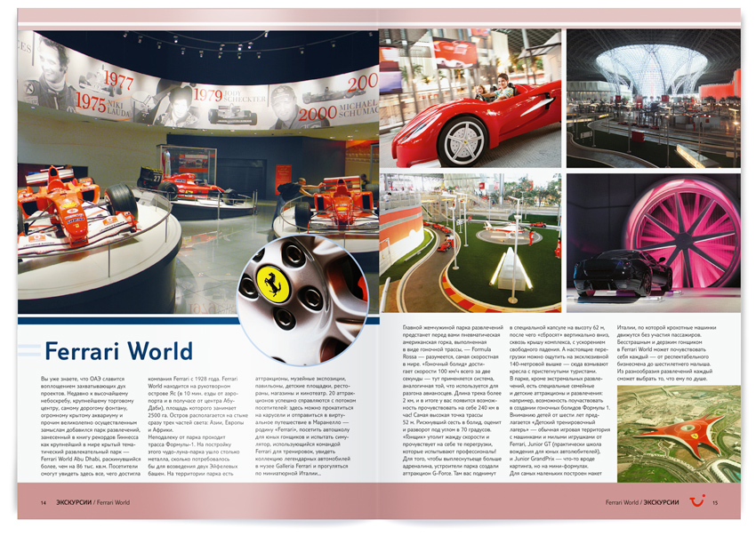Image resolution: width=756 pixels, height=536 pixels.
Task: Click the dark blue bar above the headline
Action: pyautogui.click(x=128, y=321)
